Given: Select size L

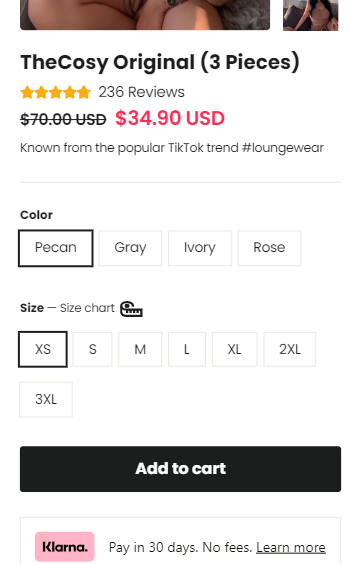Looking at the screenshot, I should (x=187, y=349).
